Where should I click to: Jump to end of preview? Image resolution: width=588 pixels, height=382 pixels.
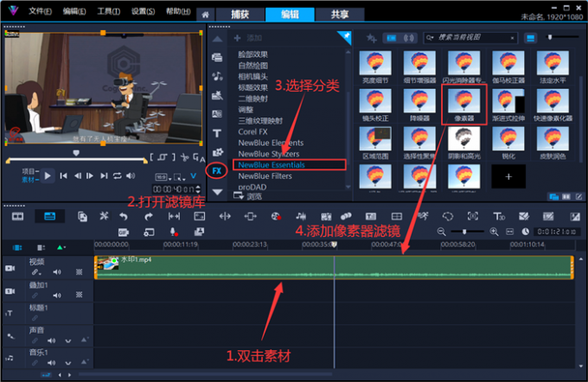[104, 175]
